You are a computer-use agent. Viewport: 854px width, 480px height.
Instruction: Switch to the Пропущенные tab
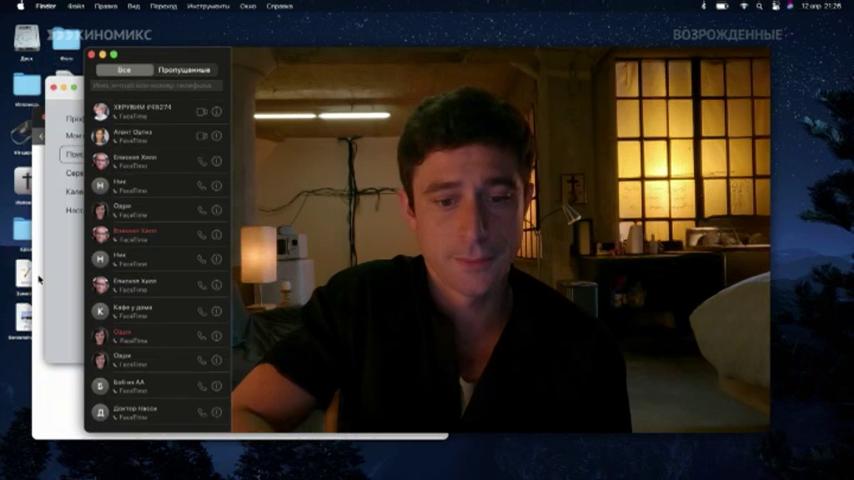click(x=184, y=70)
